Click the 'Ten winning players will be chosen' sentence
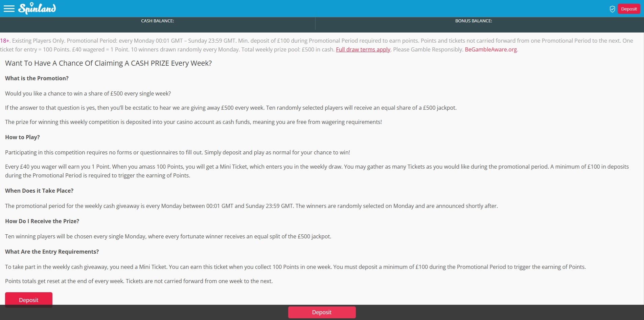 pyautogui.click(x=168, y=236)
